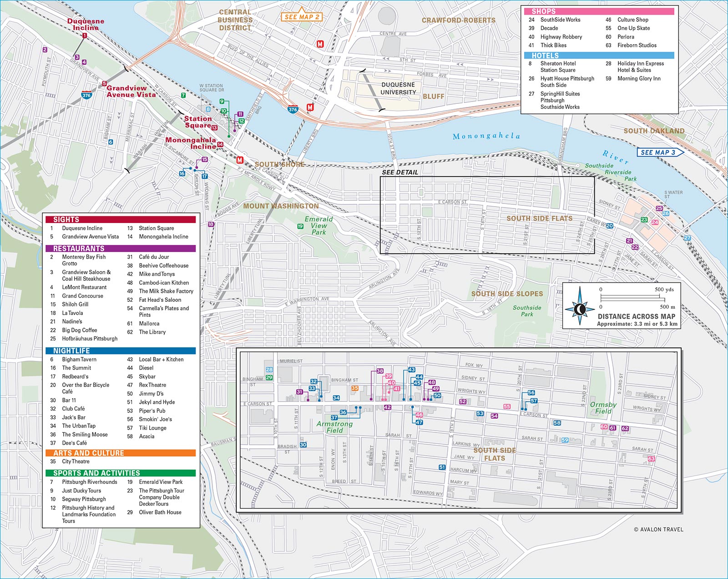Image resolution: width=728 pixels, height=579 pixels.
Task: Click the Avalon Travel copyright notice
Action: (x=658, y=529)
